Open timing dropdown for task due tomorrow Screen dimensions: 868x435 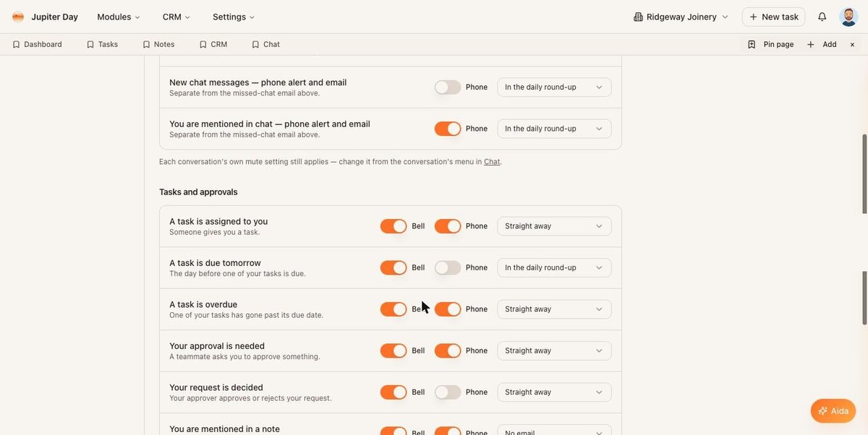(x=554, y=267)
